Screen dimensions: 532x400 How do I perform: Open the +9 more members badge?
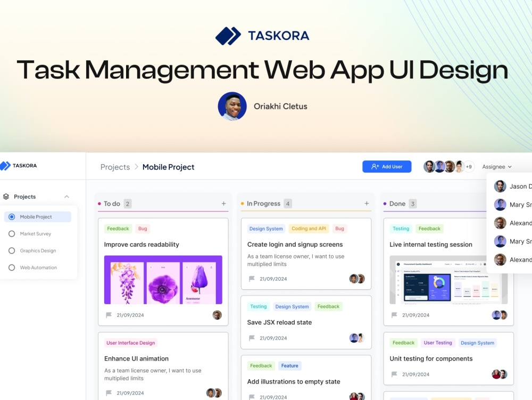coord(469,167)
